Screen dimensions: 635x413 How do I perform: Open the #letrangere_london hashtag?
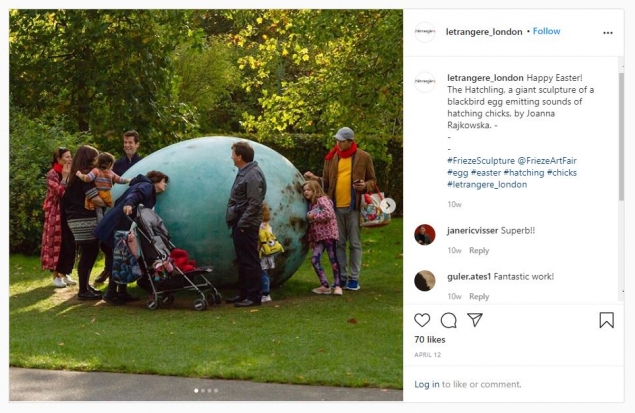pyautogui.click(x=487, y=185)
